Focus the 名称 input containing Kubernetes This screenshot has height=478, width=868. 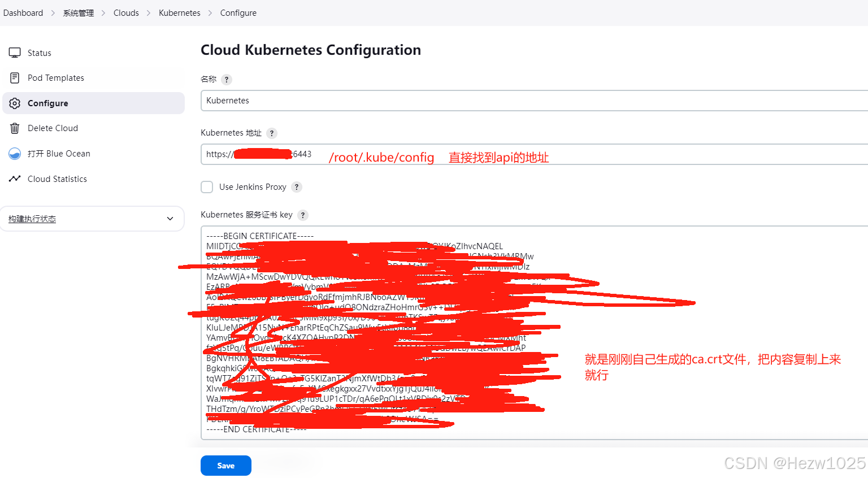[534, 101]
